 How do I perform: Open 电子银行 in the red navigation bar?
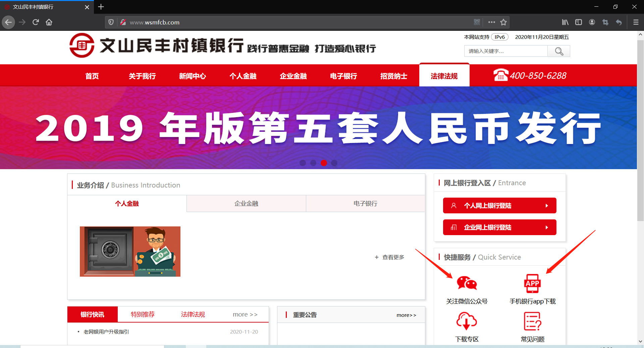(343, 76)
